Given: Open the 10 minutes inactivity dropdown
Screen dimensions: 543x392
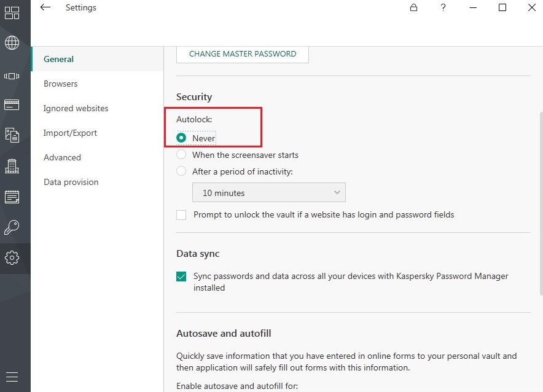Looking at the screenshot, I should tap(269, 193).
